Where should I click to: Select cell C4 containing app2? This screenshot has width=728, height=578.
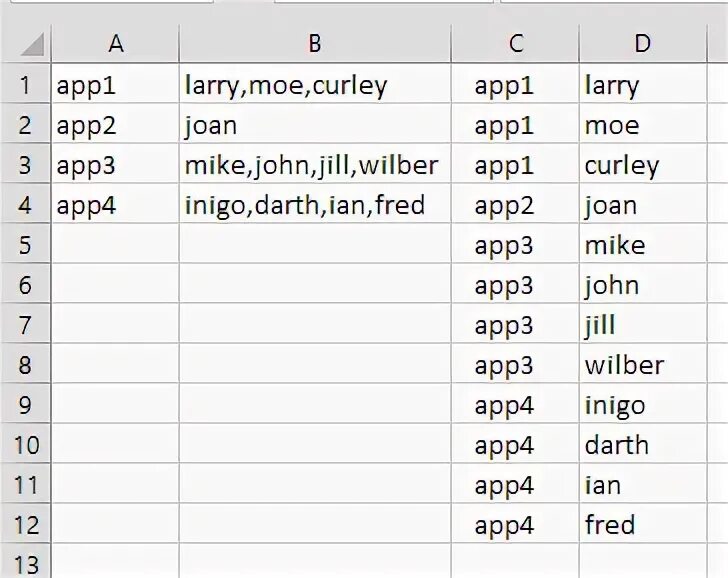(x=515, y=206)
